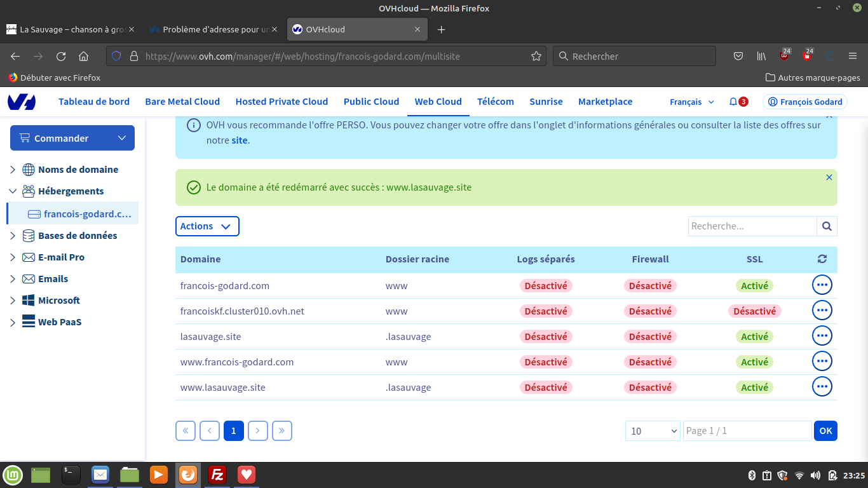Open the rows-per-page selector showing 10
The image size is (868, 488).
[653, 431]
